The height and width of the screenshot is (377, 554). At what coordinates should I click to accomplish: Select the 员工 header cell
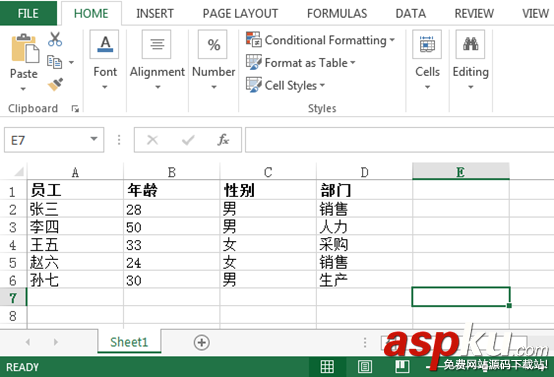coord(75,191)
